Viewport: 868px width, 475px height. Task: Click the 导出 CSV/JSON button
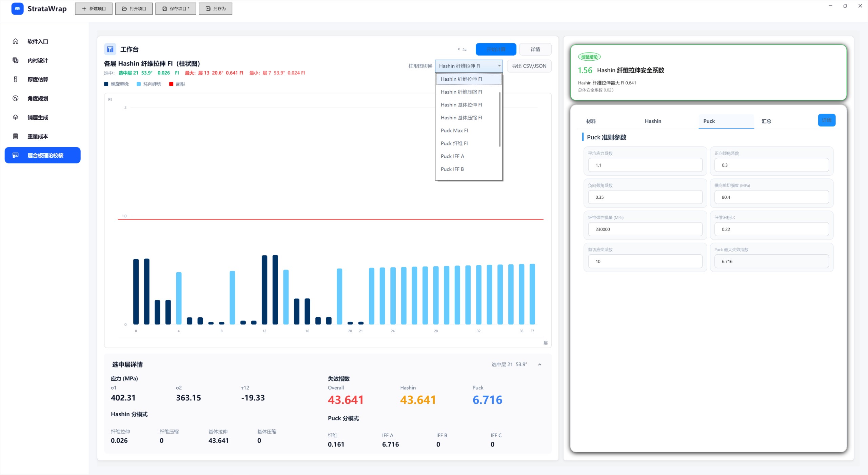pos(529,66)
